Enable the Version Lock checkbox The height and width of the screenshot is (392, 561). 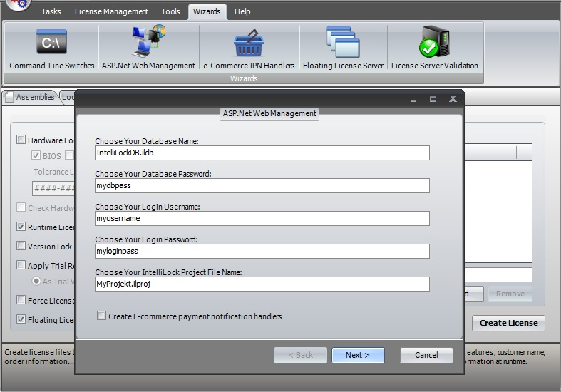[x=21, y=247]
